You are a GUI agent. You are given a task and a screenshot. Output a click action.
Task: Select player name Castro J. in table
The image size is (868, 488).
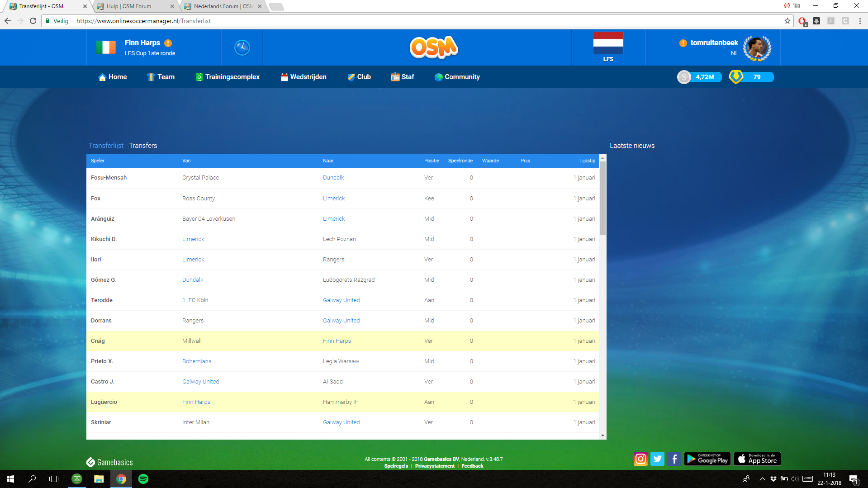(103, 382)
